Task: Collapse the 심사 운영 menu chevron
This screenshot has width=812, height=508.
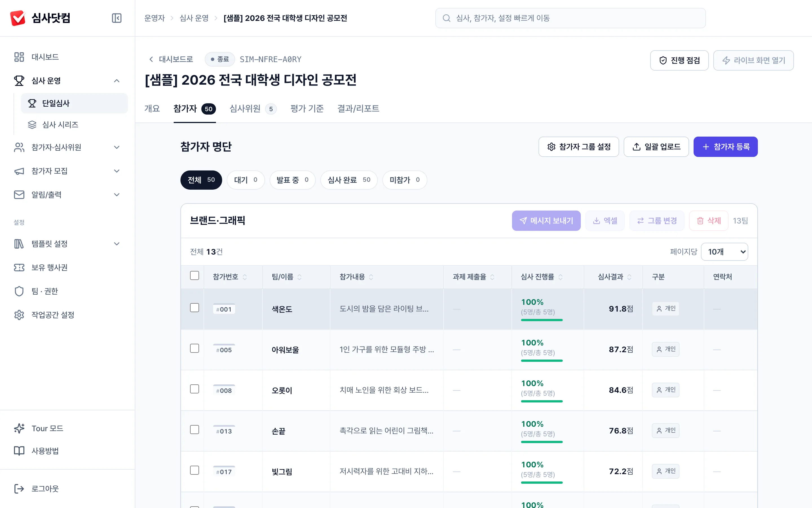Action: 116,81
